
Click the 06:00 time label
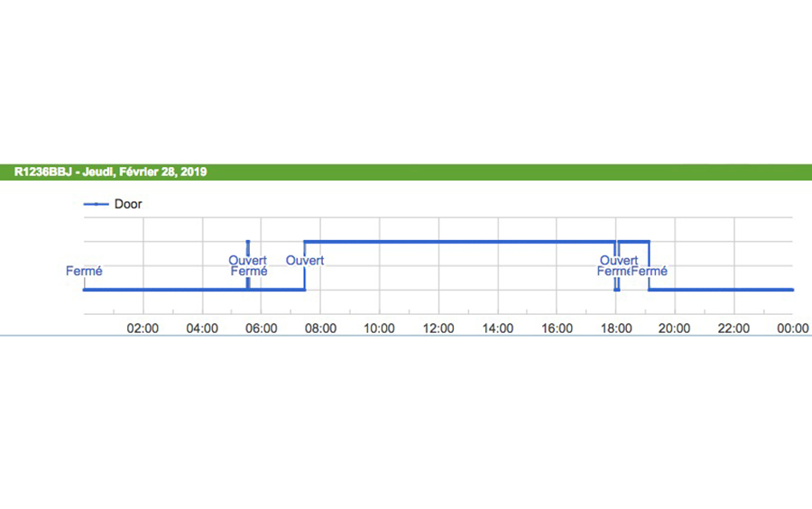(262, 329)
